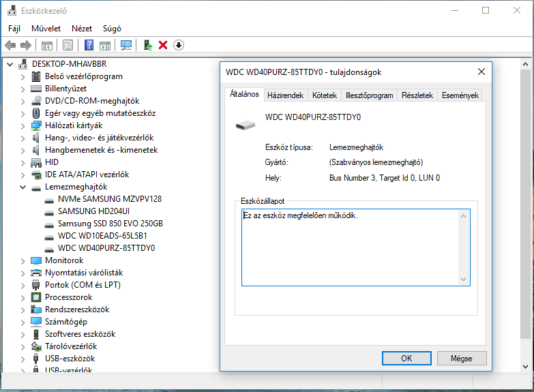The height and width of the screenshot is (392, 534).
Task: Click the Portok (COM és LPT) port icon
Action: tap(35, 285)
